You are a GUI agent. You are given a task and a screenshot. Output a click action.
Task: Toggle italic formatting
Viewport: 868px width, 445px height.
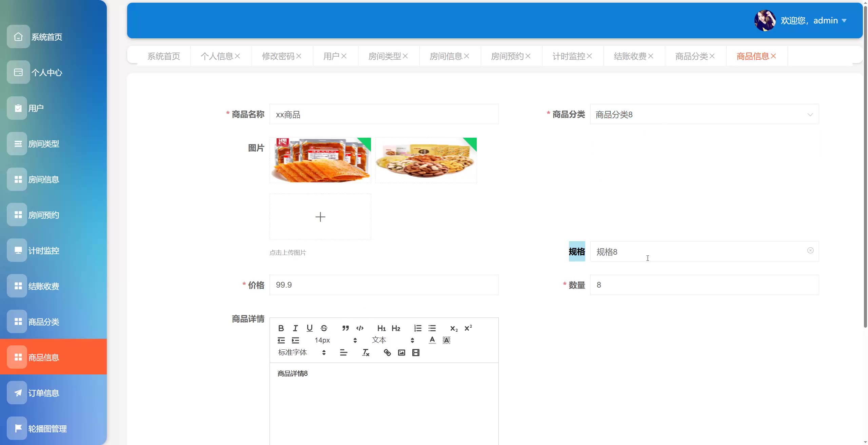pos(295,328)
